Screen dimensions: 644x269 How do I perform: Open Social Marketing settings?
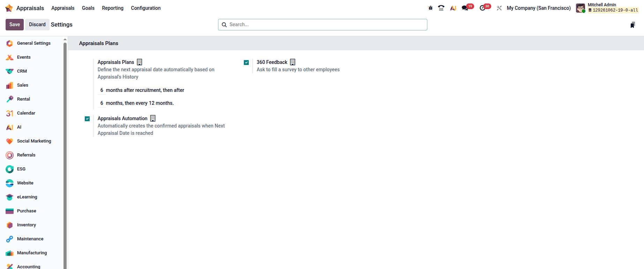(x=31, y=141)
